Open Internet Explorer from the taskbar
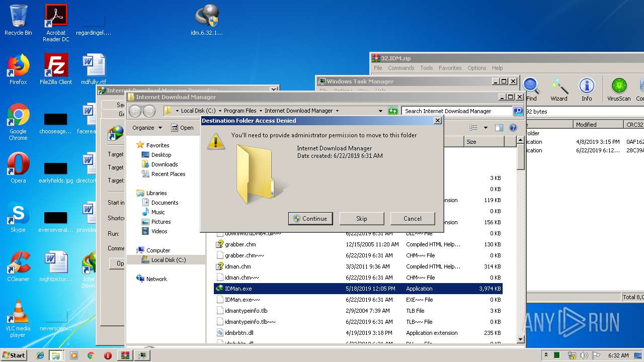This screenshot has height=362, width=644. click(40, 355)
